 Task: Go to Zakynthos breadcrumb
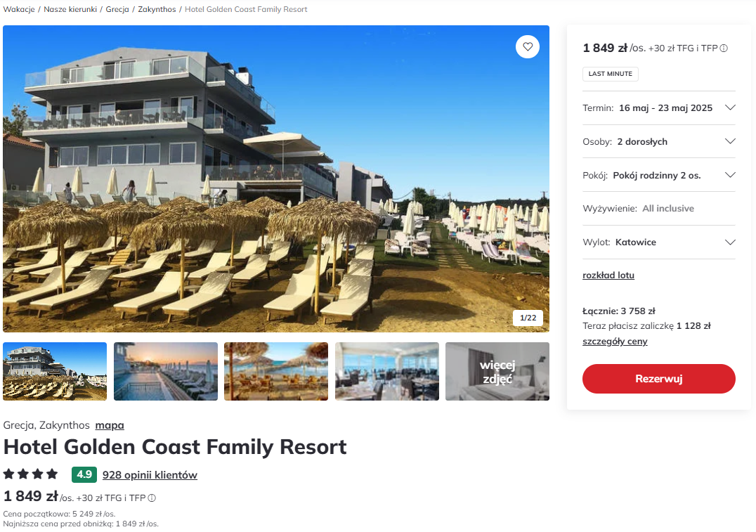157,9
